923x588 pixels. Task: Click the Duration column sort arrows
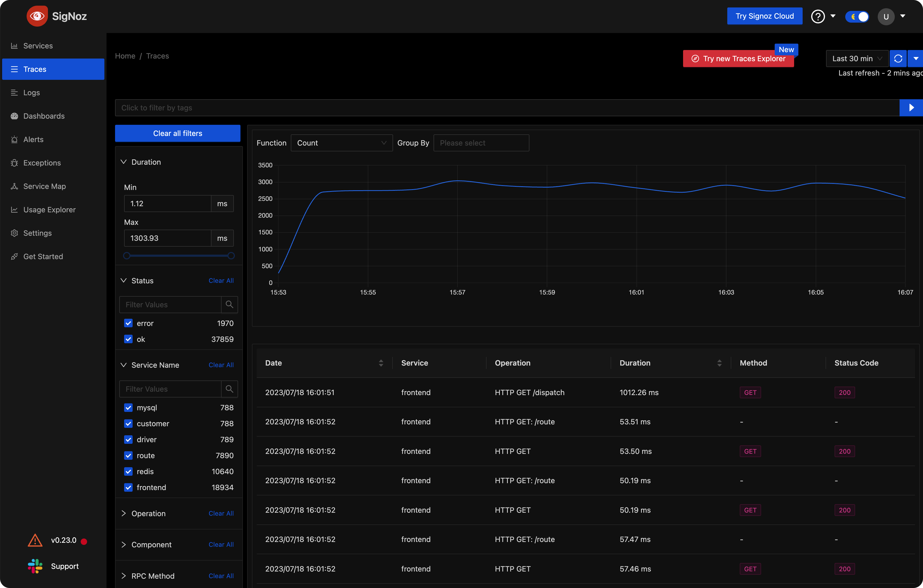(719, 363)
